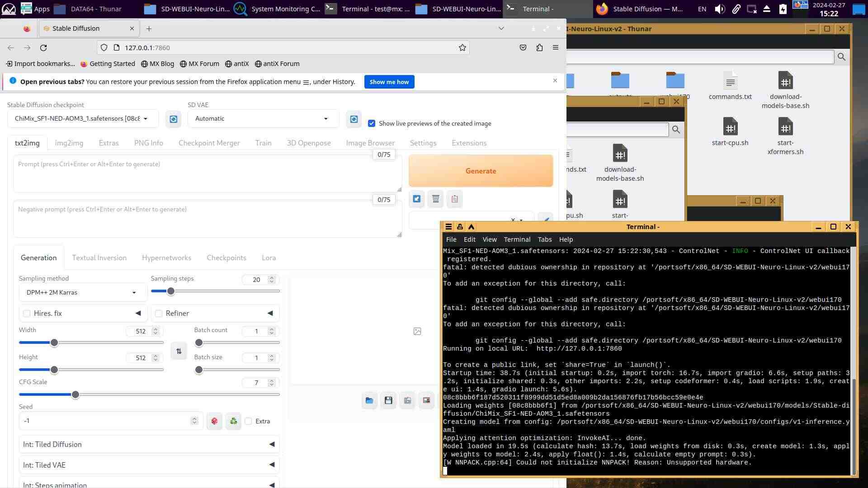This screenshot has height=488, width=868.
Task: Click the orange Generate button
Action: point(481,171)
